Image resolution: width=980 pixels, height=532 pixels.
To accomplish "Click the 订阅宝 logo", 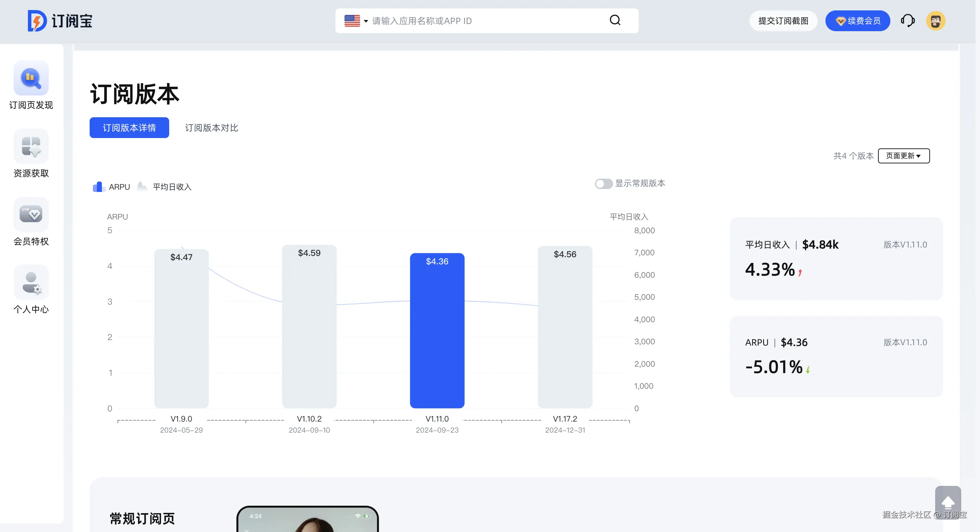I will [x=60, y=20].
